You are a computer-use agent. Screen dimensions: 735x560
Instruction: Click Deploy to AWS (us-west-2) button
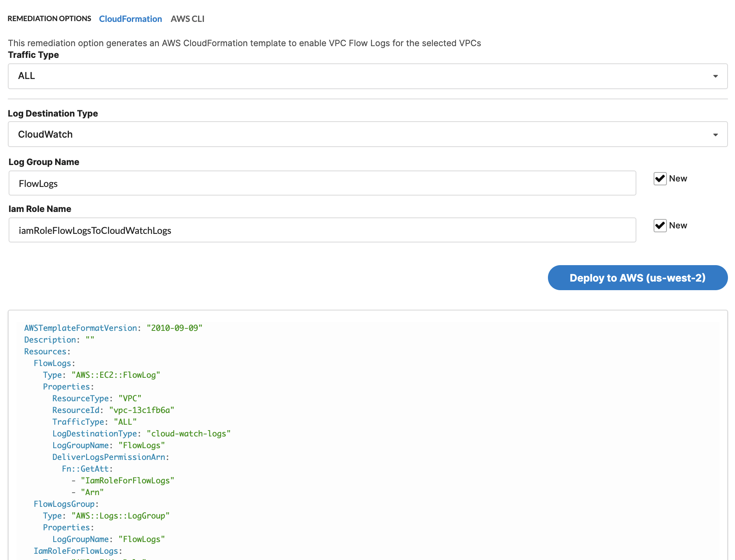coord(638,278)
